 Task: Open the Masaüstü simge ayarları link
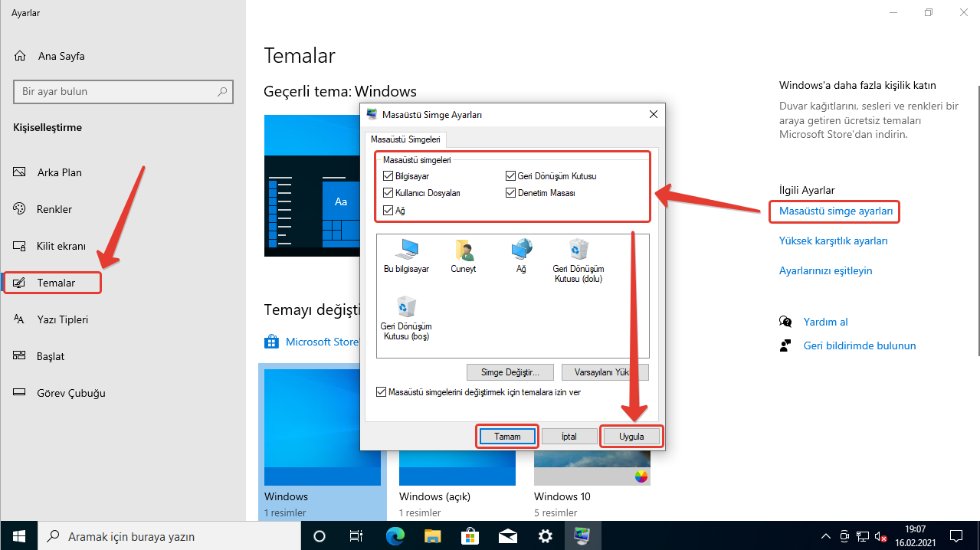click(836, 211)
